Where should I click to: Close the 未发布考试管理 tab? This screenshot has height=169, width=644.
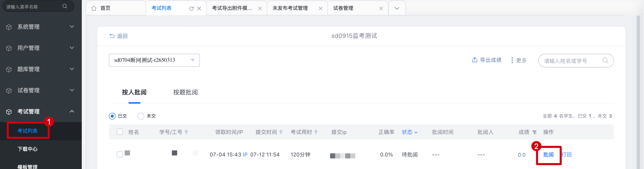coord(320,9)
